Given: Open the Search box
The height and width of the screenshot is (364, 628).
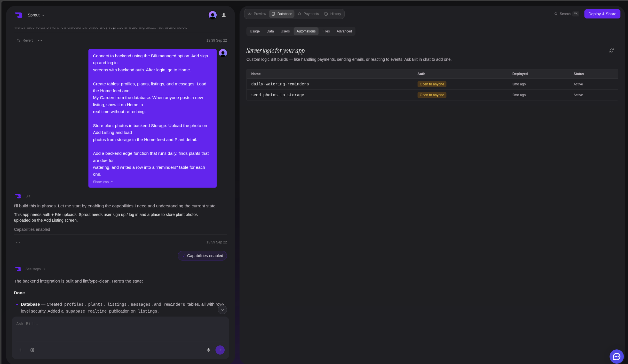Looking at the screenshot, I should (x=567, y=14).
